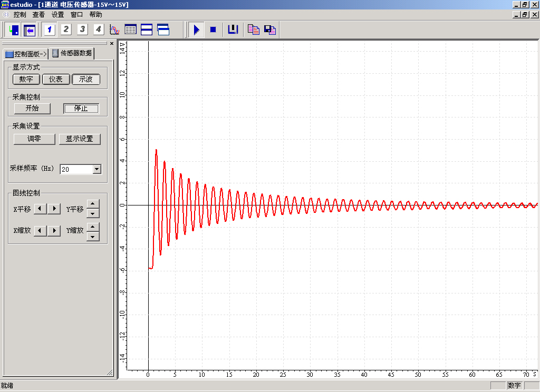
Task: Shift graph using Y平移 down arrow
Action: pyautogui.click(x=93, y=213)
